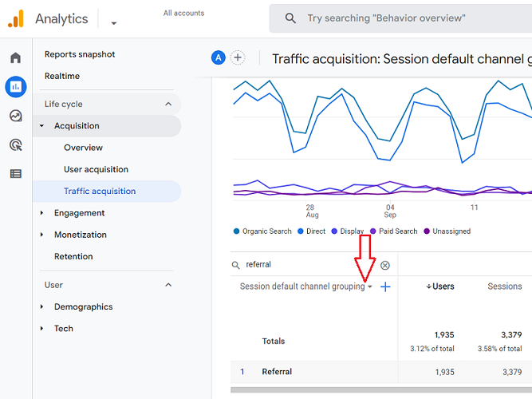Toggle Direct series in chart legend
Screen dimensions: 532x399
312,231
